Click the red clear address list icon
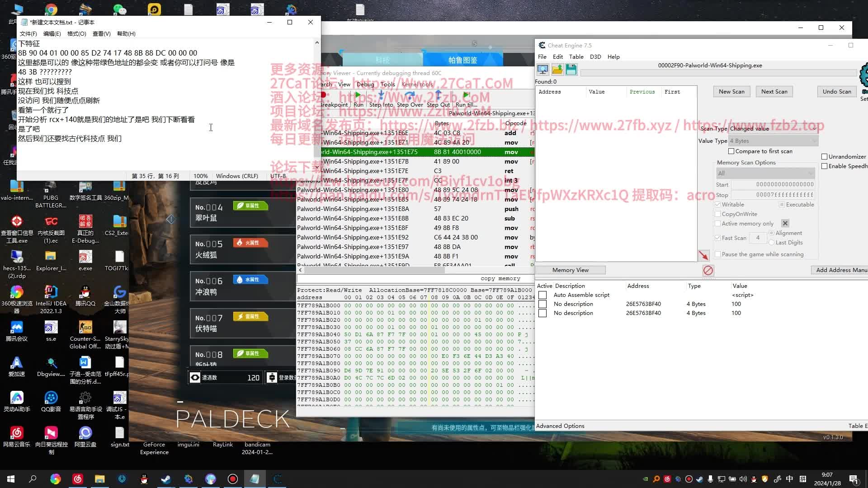868x488 pixels. tap(708, 270)
